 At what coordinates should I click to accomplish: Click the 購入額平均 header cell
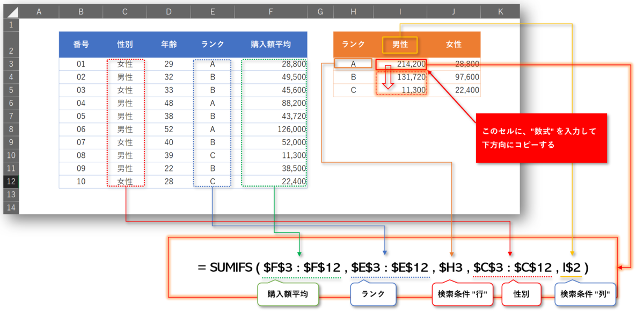[271, 45]
